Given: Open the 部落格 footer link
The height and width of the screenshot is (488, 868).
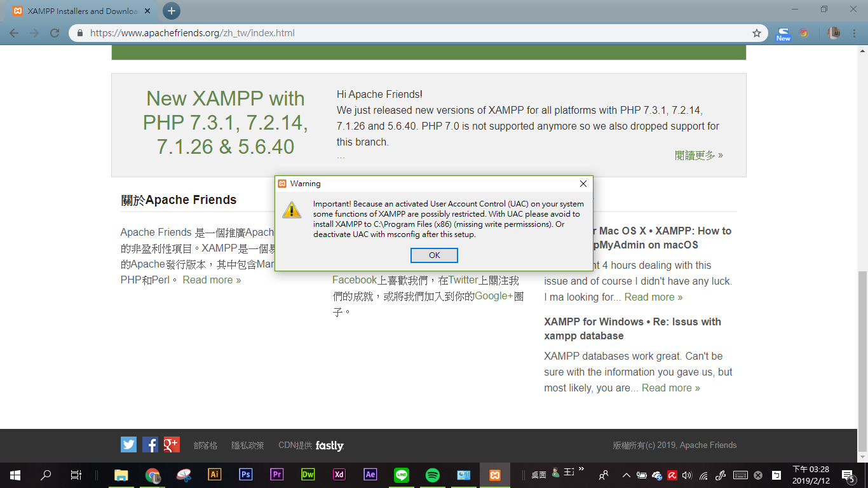Looking at the screenshot, I should pos(205,445).
